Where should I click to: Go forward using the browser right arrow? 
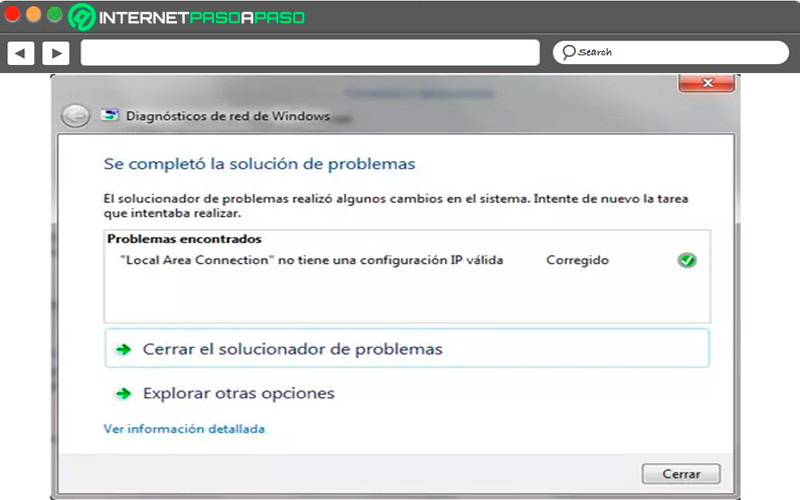point(55,52)
